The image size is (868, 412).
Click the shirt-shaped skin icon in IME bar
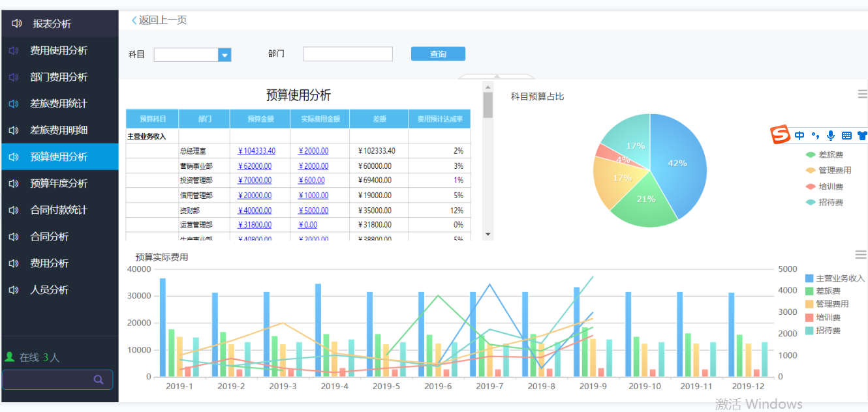(x=862, y=136)
